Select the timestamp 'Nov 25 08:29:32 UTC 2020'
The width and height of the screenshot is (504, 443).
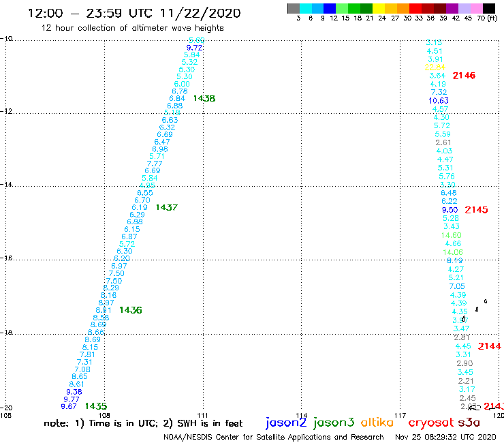pyautogui.click(x=445, y=437)
